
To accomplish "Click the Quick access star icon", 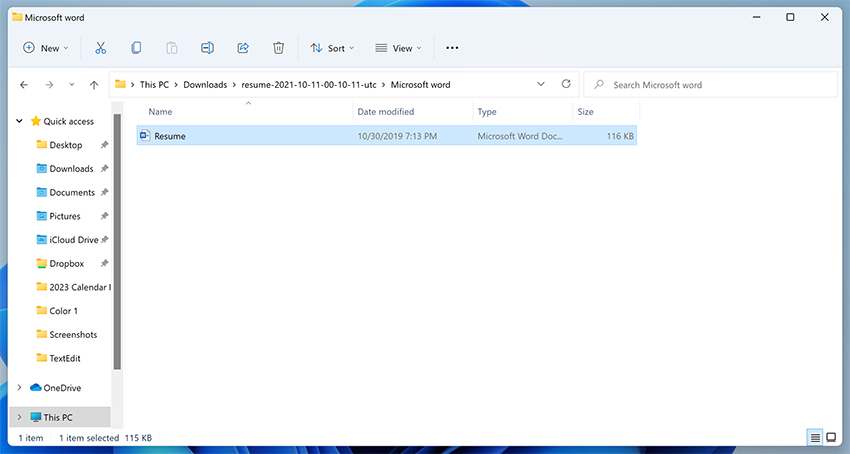I will click(36, 121).
